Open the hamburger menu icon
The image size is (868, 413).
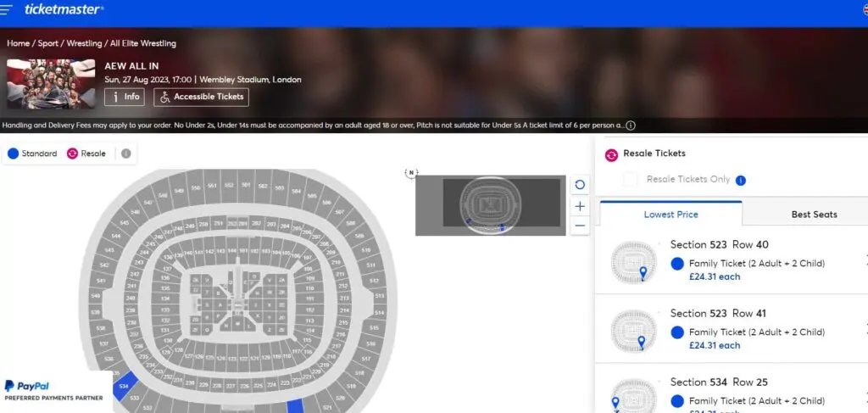(7, 9)
